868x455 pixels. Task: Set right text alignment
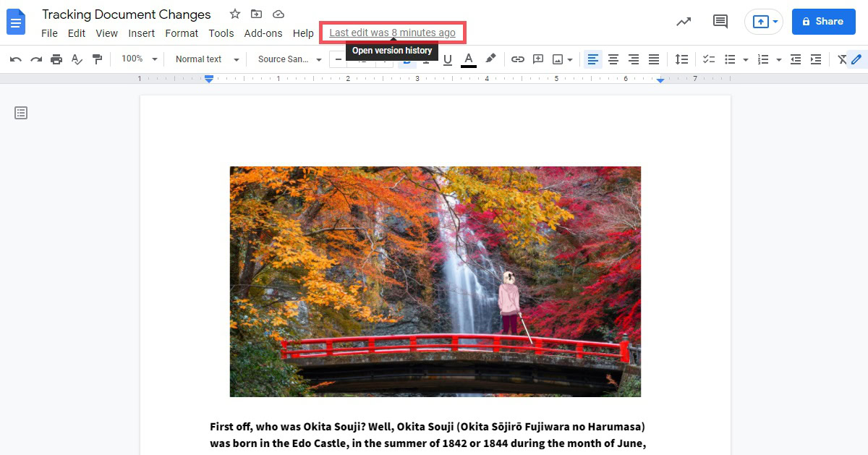click(634, 59)
